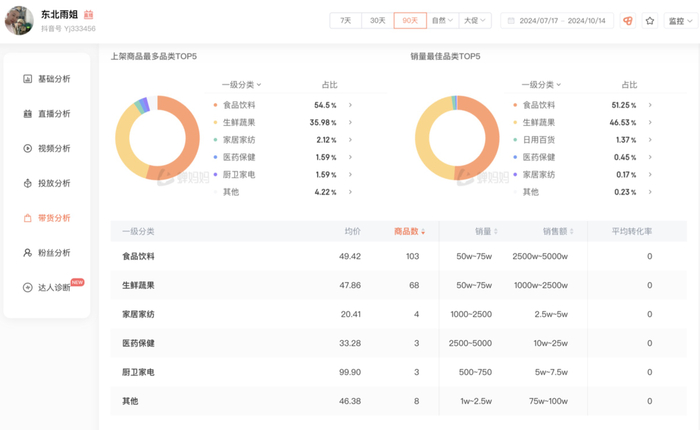
Task: Switch to the 带货分析 tab
Action: click(53, 218)
